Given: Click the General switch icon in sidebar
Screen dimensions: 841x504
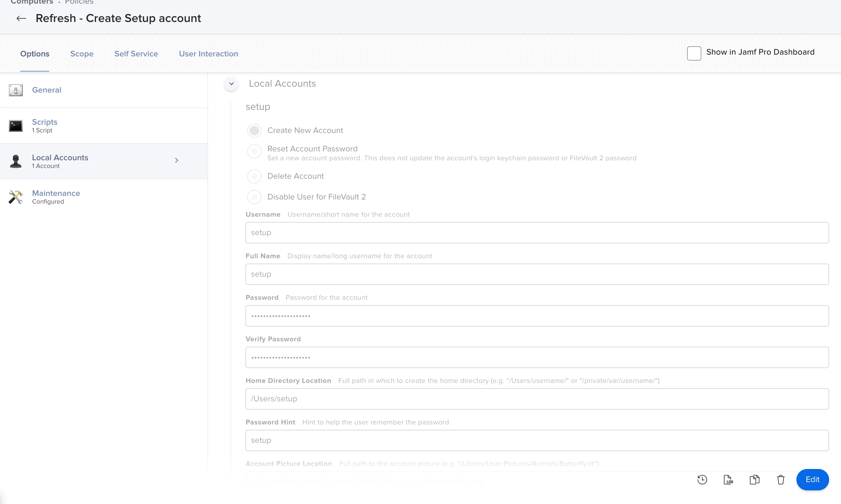Looking at the screenshot, I should [16, 90].
